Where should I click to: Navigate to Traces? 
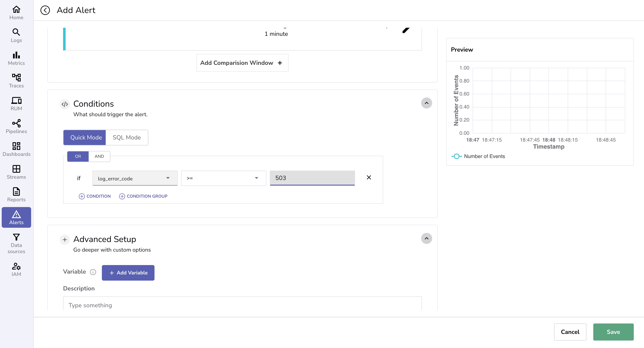(16, 81)
